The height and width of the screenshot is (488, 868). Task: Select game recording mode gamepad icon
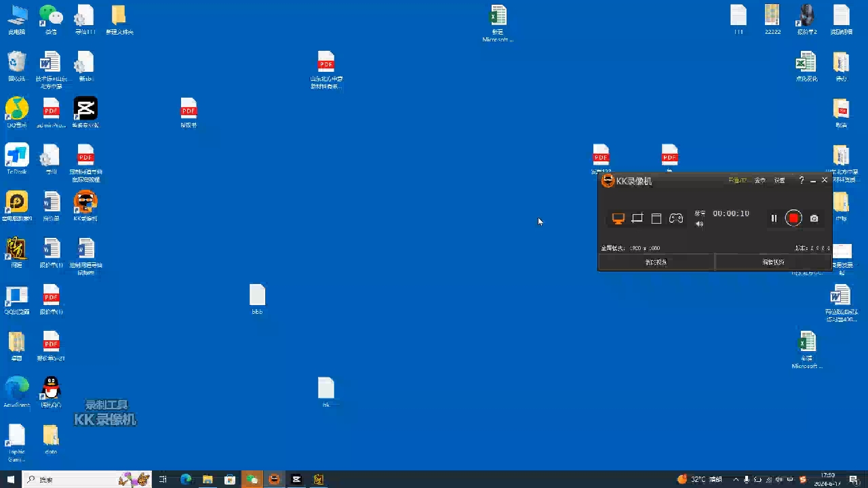pyautogui.click(x=676, y=218)
